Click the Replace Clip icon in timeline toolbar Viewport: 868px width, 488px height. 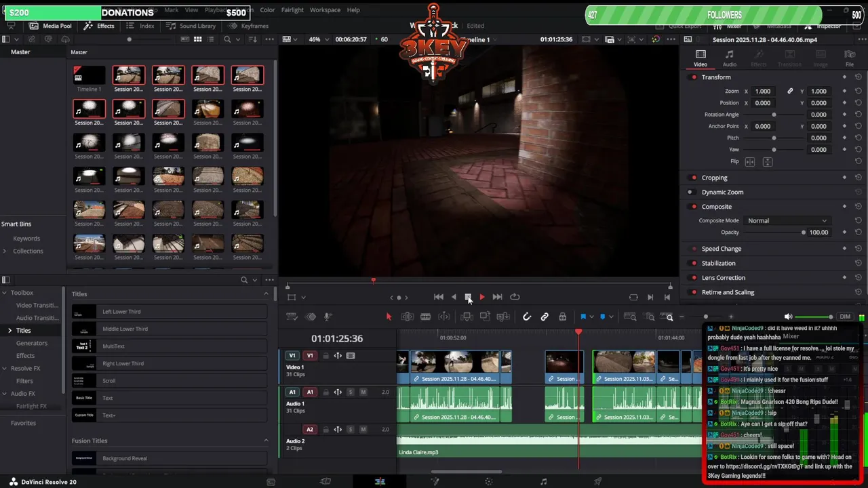(x=503, y=317)
